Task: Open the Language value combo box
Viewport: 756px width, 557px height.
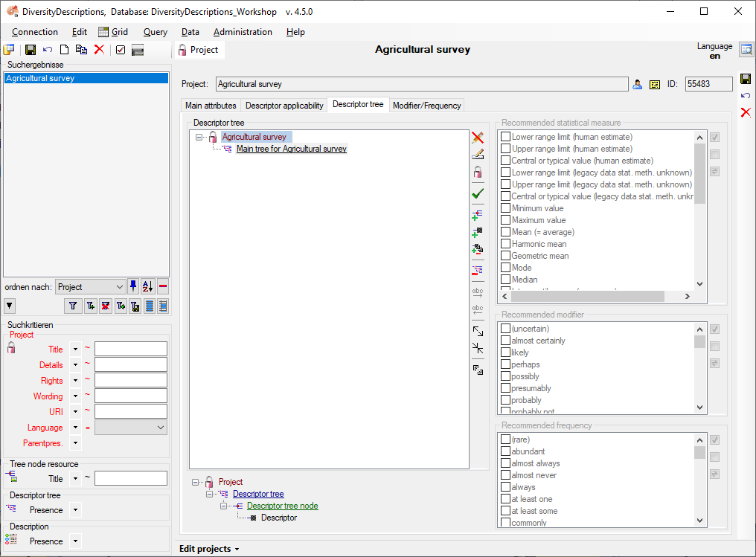Action: [x=131, y=428]
